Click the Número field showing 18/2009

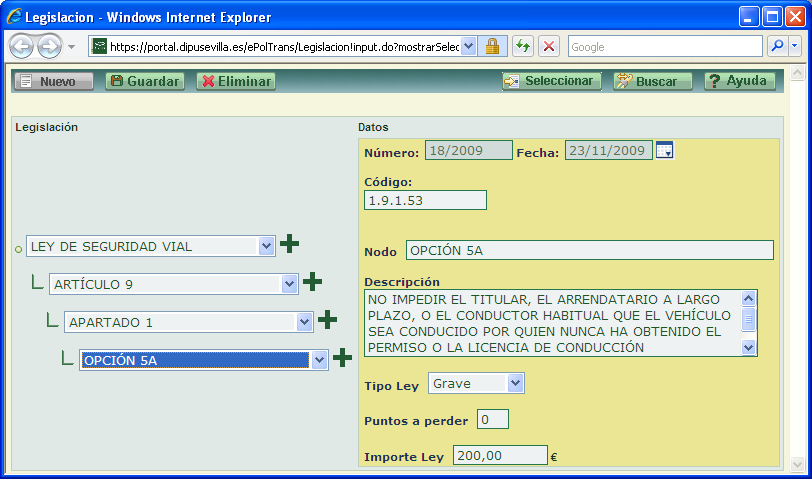click(x=469, y=150)
